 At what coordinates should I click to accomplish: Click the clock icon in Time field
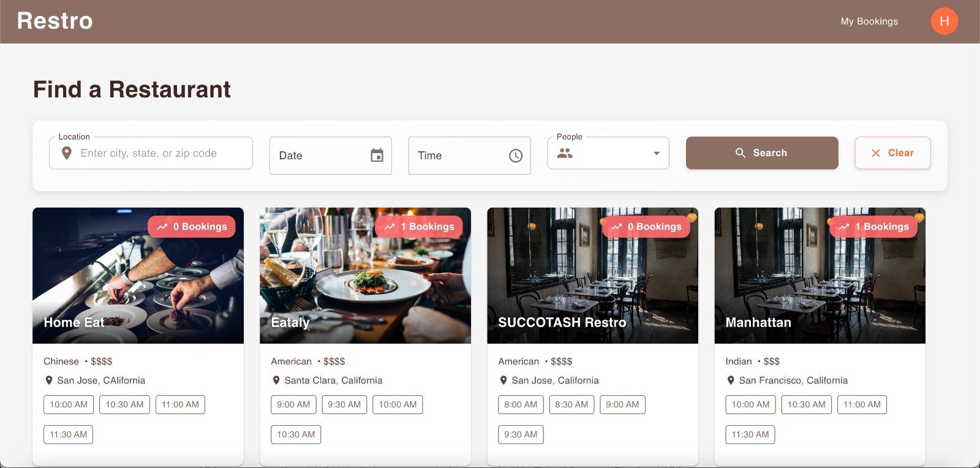coord(516,156)
